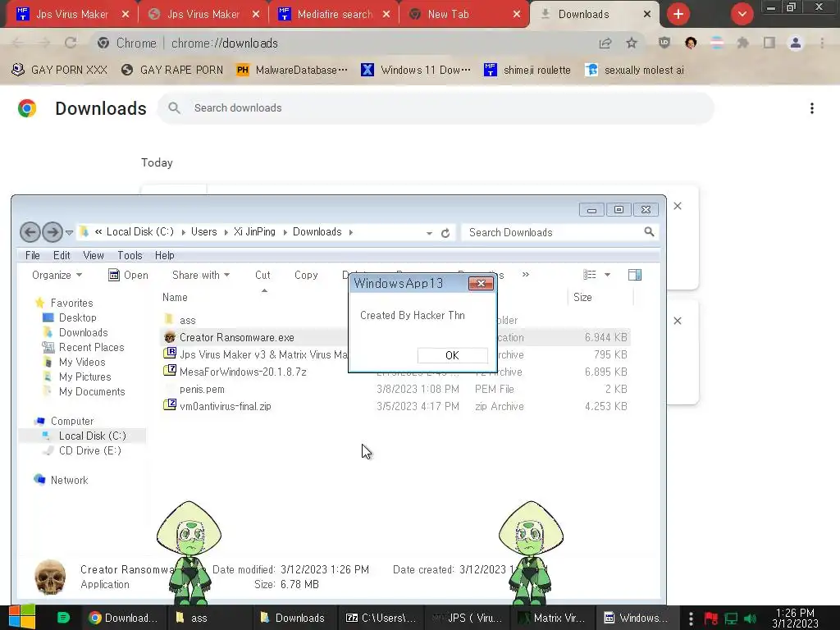Open the JPS ( Viru… taskbar button
The height and width of the screenshot is (630, 840).
(x=467, y=618)
